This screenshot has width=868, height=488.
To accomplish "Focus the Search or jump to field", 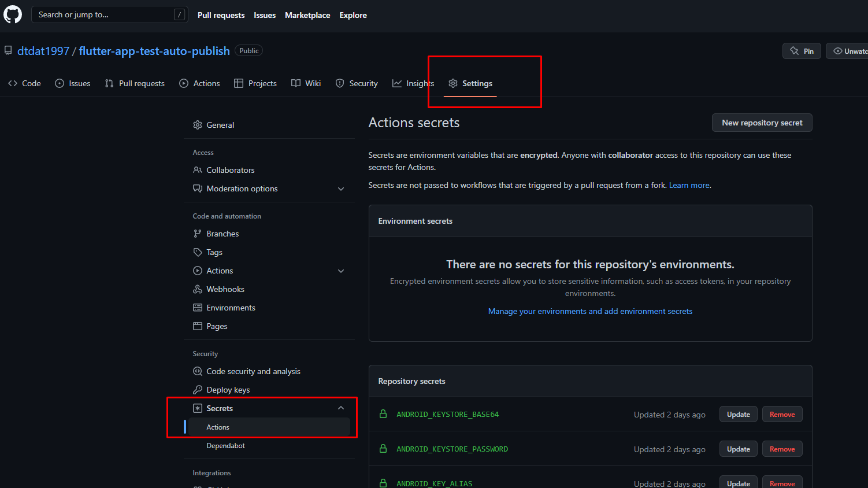I will click(104, 14).
